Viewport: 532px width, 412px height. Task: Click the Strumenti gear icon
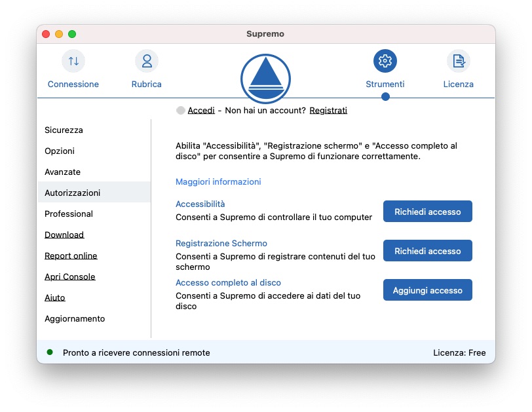tap(385, 61)
